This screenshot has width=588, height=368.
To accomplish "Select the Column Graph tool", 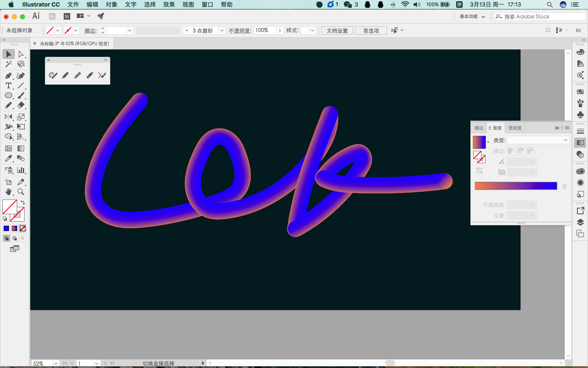I will (x=21, y=170).
